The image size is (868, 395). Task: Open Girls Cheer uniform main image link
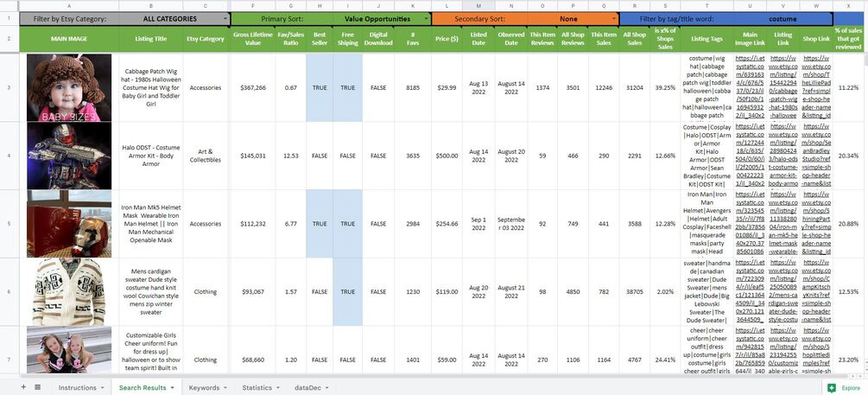(750, 350)
